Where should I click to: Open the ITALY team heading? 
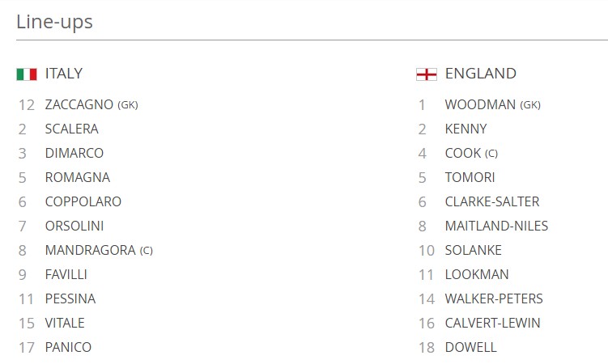[64, 74]
